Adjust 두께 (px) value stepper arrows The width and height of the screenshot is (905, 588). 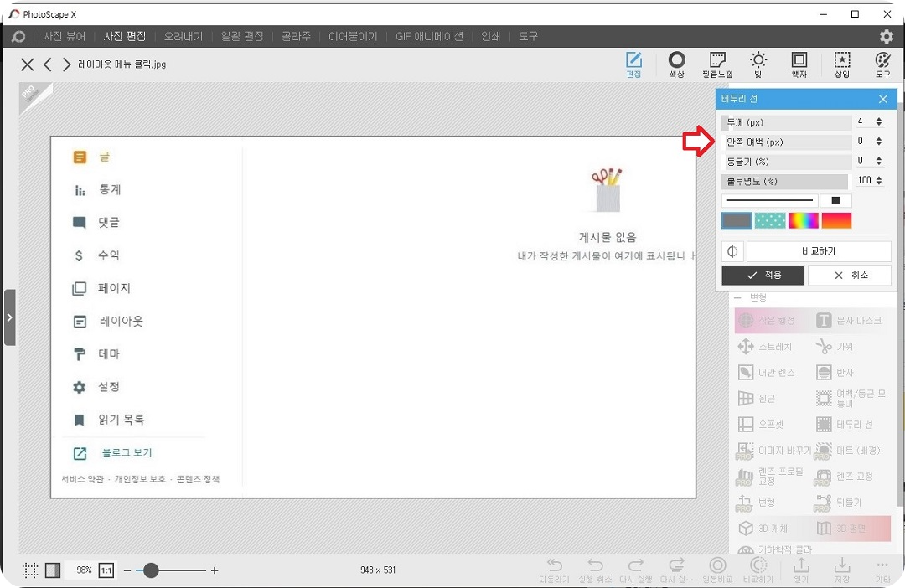pyautogui.click(x=878, y=121)
